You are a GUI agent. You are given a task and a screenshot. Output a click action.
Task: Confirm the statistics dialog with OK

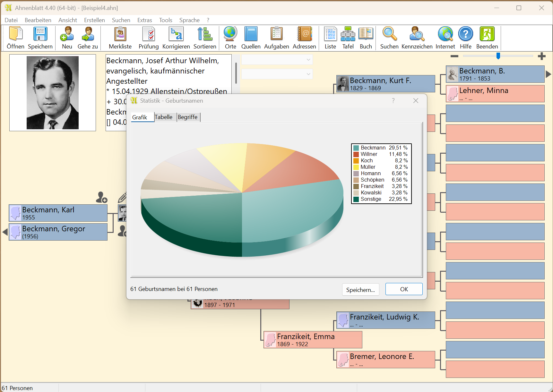click(403, 289)
